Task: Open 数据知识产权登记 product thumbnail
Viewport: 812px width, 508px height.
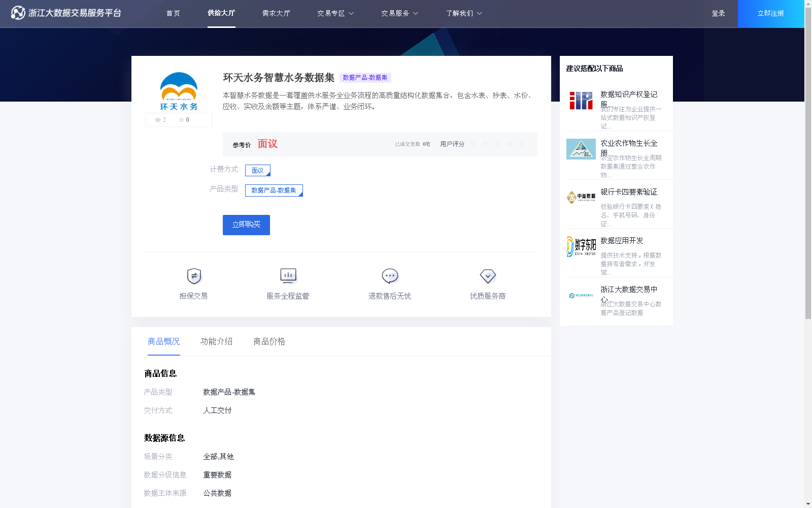Action: click(x=581, y=101)
